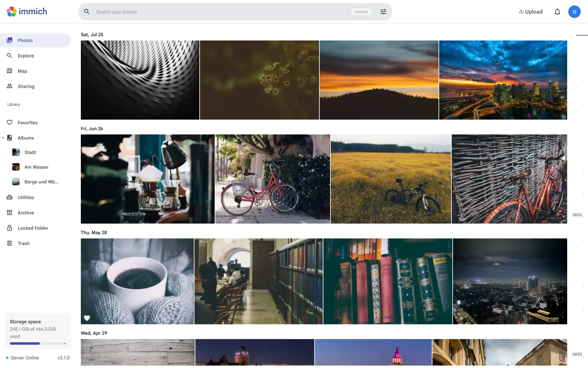The height and width of the screenshot is (368, 588).
Task: Open search filter options icon
Action: pyautogui.click(x=383, y=12)
